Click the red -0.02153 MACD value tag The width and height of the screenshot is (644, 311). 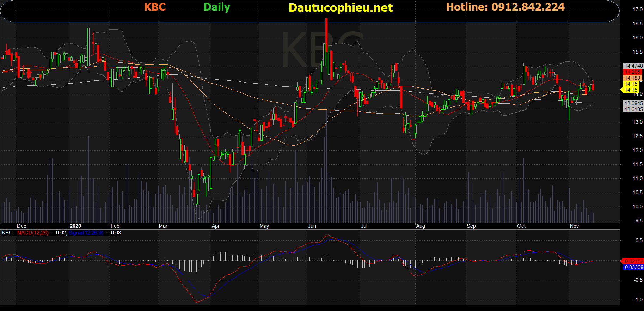point(633,261)
